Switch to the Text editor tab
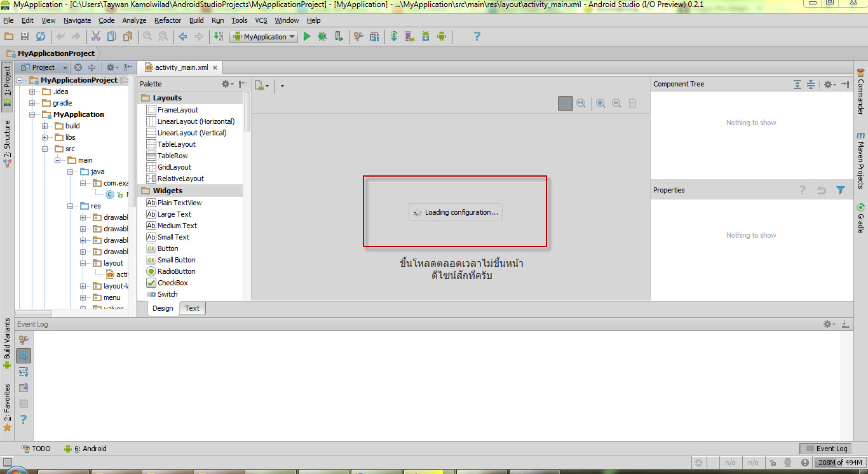 [x=192, y=308]
